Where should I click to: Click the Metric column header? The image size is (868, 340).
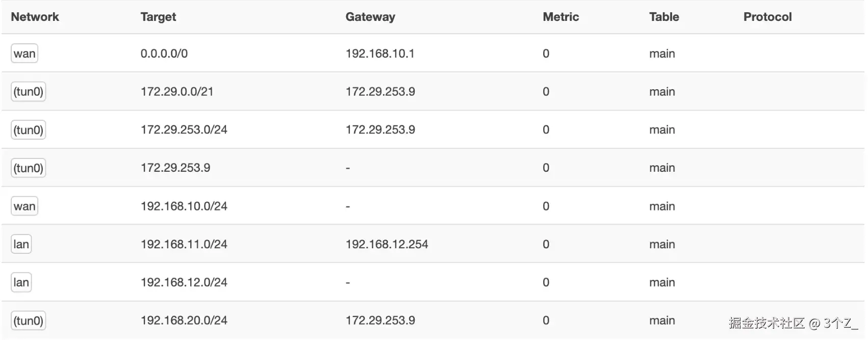point(560,17)
